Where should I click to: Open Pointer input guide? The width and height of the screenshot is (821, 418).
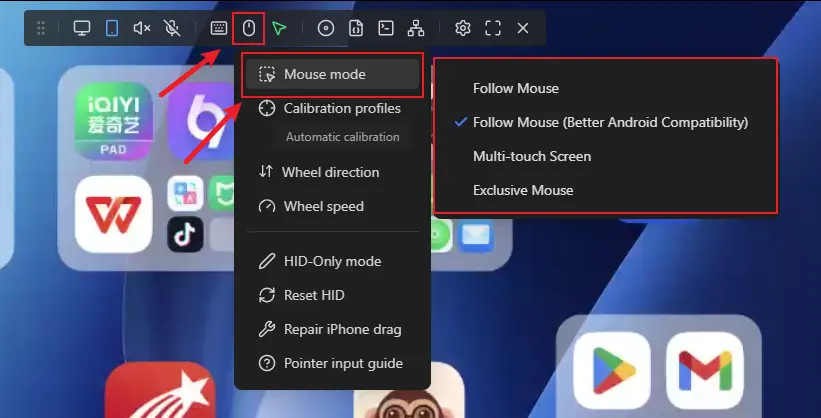[x=332, y=364]
